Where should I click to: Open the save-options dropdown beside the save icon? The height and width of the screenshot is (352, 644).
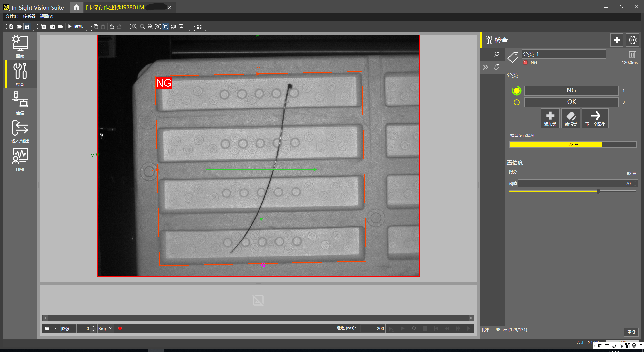pyautogui.click(x=33, y=29)
